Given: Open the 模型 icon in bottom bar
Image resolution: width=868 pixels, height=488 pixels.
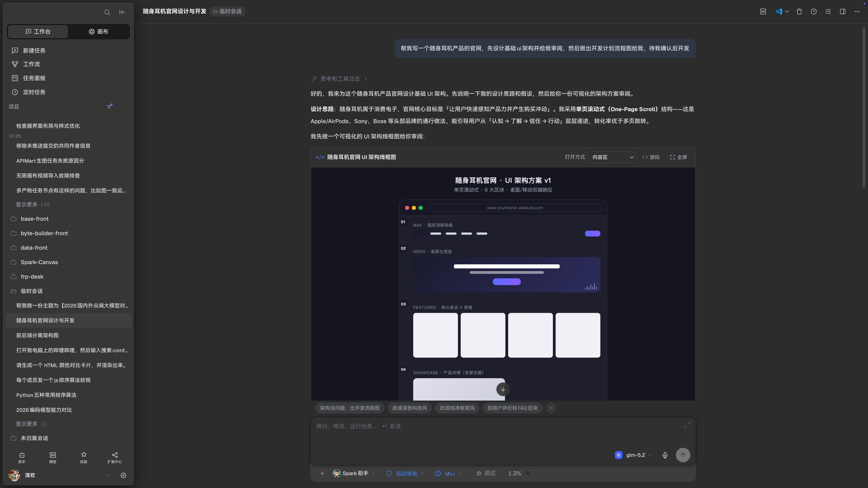Looking at the screenshot, I should coord(53,458).
